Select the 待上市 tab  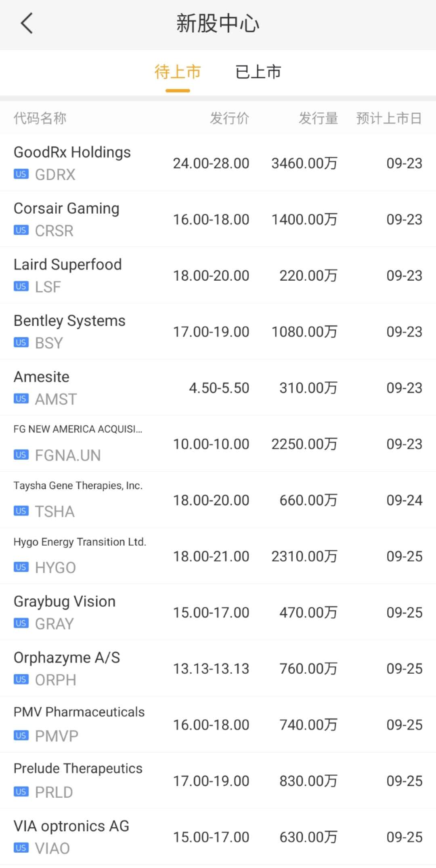(178, 72)
